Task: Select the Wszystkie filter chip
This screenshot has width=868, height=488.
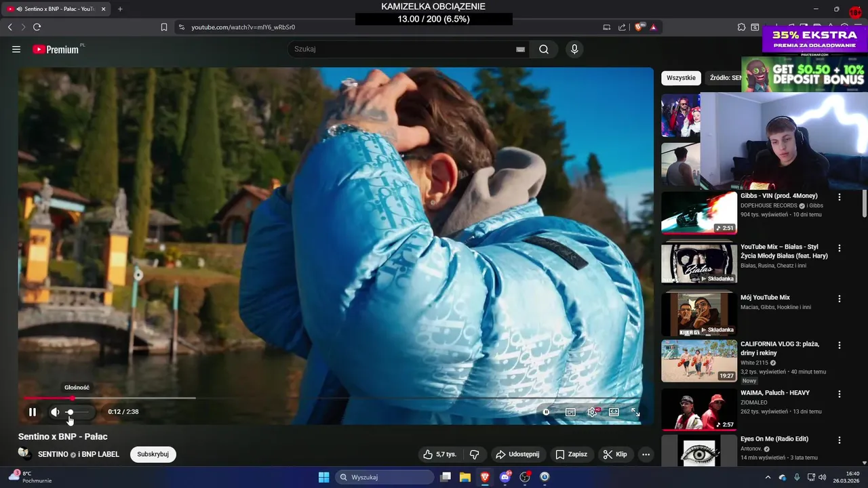Action: point(681,78)
